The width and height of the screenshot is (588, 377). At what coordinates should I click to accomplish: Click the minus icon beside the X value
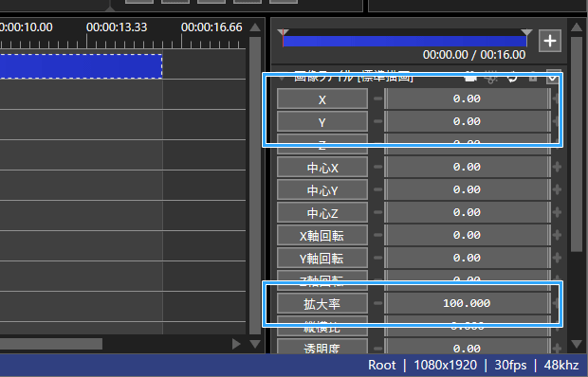tap(378, 99)
